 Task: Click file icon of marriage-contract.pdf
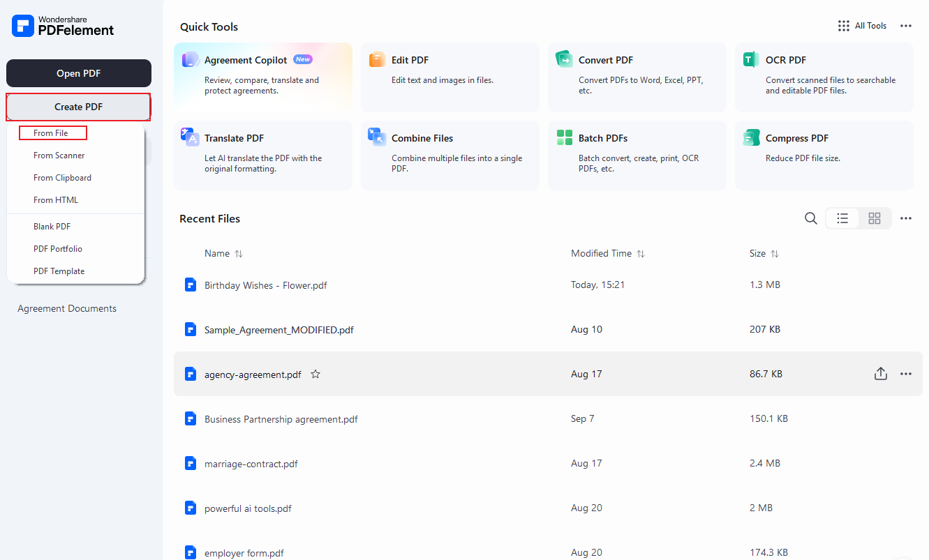pos(191,463)
